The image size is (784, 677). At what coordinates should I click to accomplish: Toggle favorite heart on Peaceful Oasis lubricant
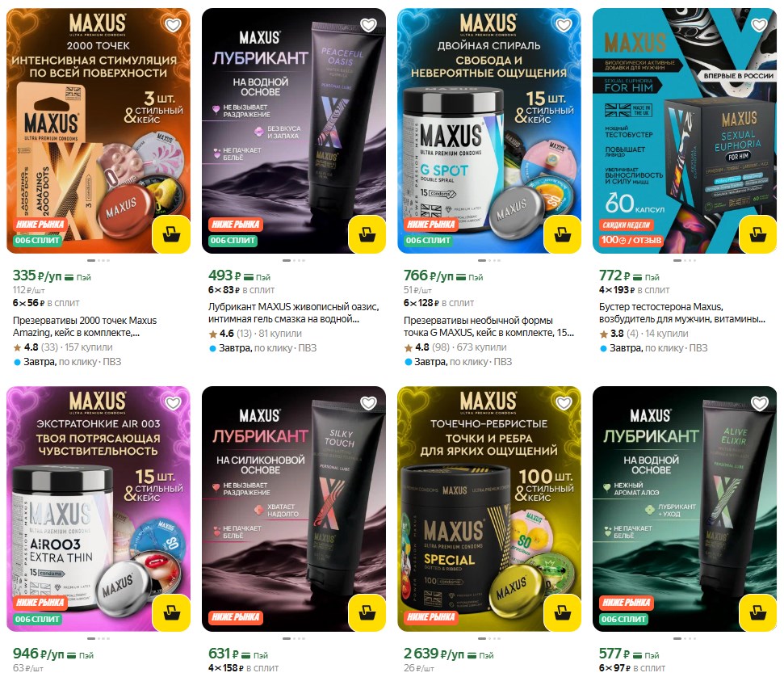point(368,24)
